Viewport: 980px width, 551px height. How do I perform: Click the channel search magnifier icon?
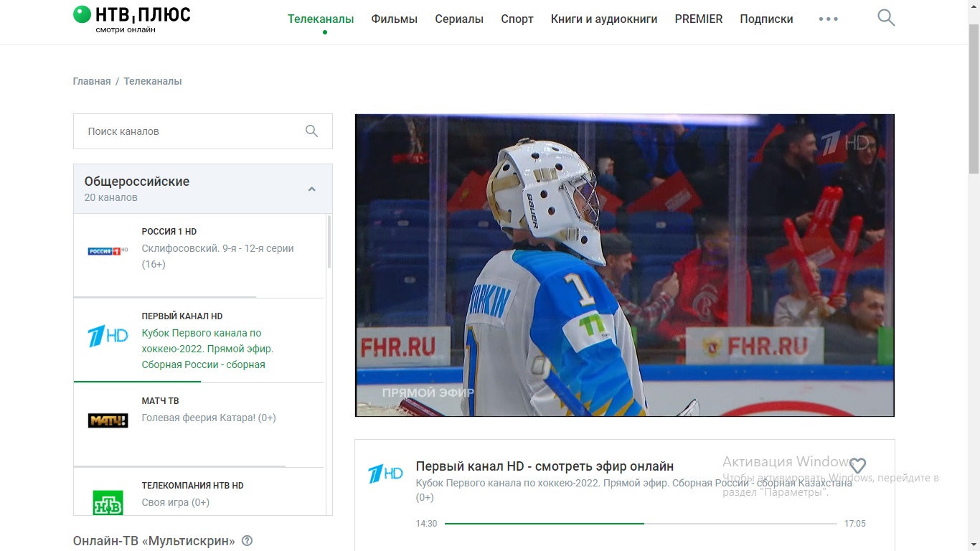pos(311,131)
